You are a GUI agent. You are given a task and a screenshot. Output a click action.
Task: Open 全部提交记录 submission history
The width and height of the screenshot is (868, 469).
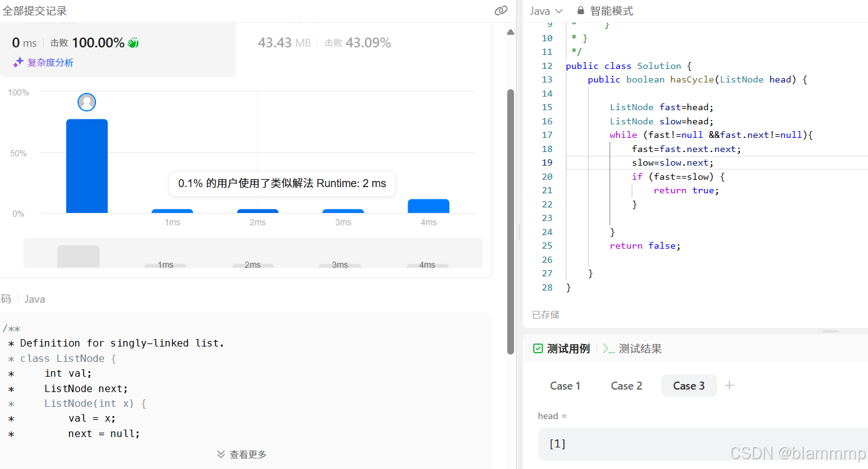34,10
